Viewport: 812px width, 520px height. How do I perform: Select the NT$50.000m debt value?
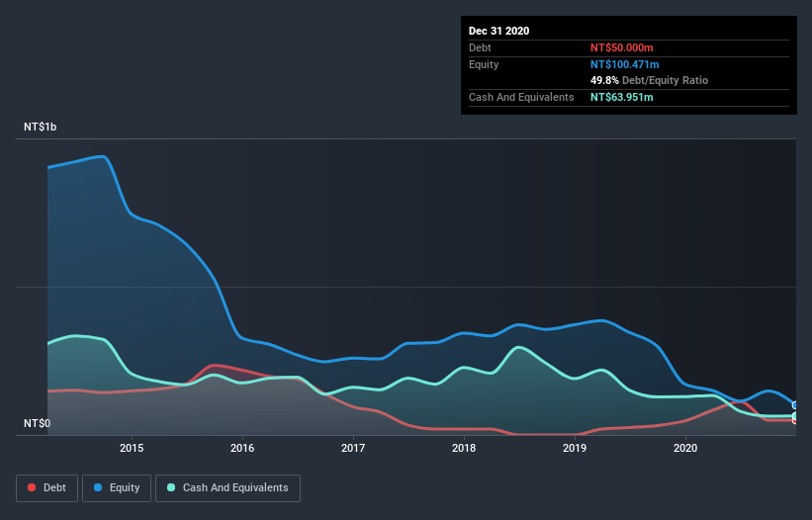[x=621, y=47]
